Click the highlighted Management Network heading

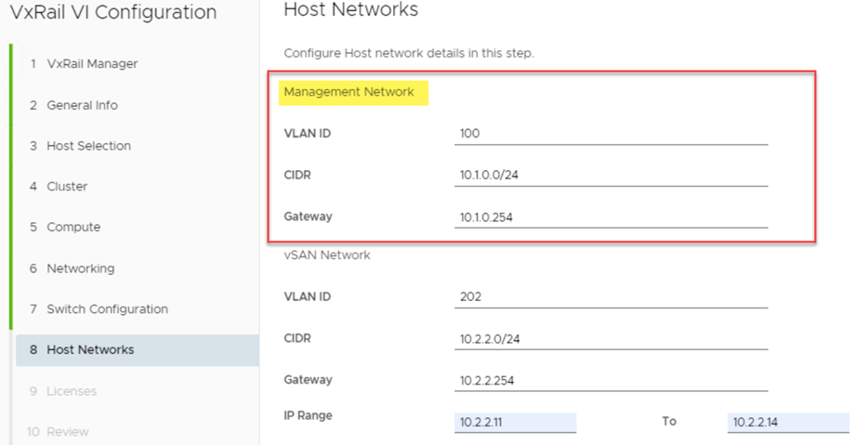pos(349,92)
